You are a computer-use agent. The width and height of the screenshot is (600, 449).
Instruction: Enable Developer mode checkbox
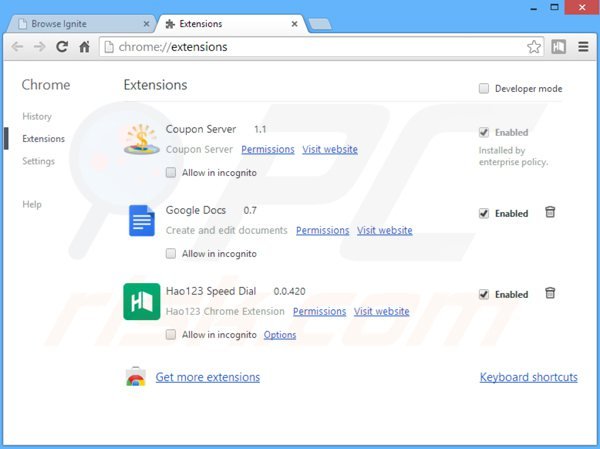484,88
